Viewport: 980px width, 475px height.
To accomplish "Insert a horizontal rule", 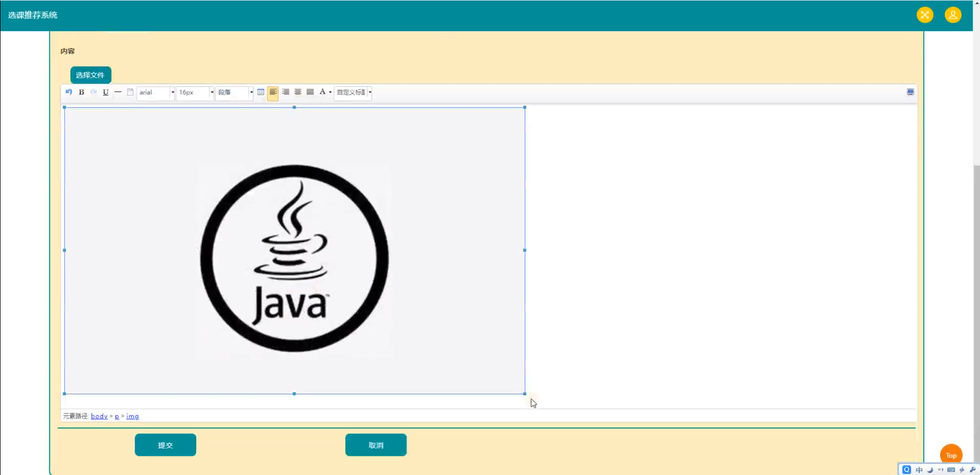I will tap(118, 92).
